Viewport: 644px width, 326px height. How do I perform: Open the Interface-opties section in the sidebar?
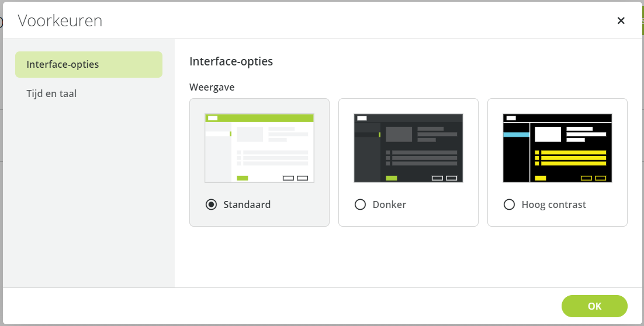pos(89,64)
